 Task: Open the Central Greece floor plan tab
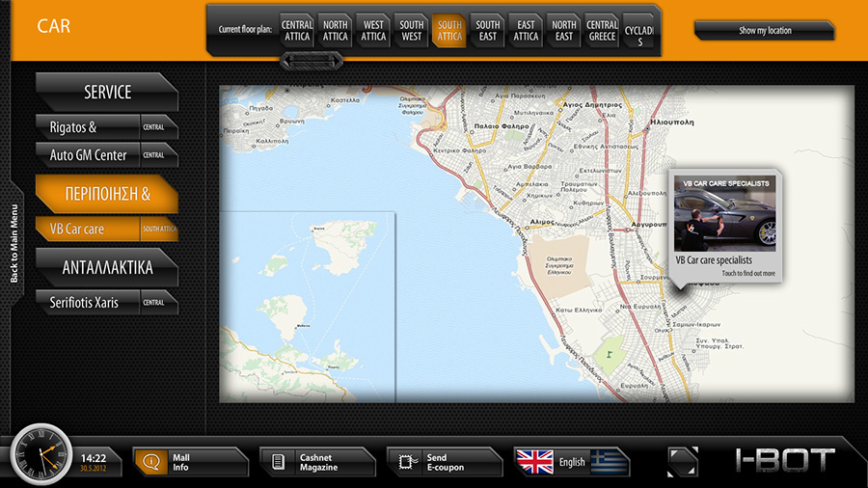pyautogui.click(x=602, y=31)
